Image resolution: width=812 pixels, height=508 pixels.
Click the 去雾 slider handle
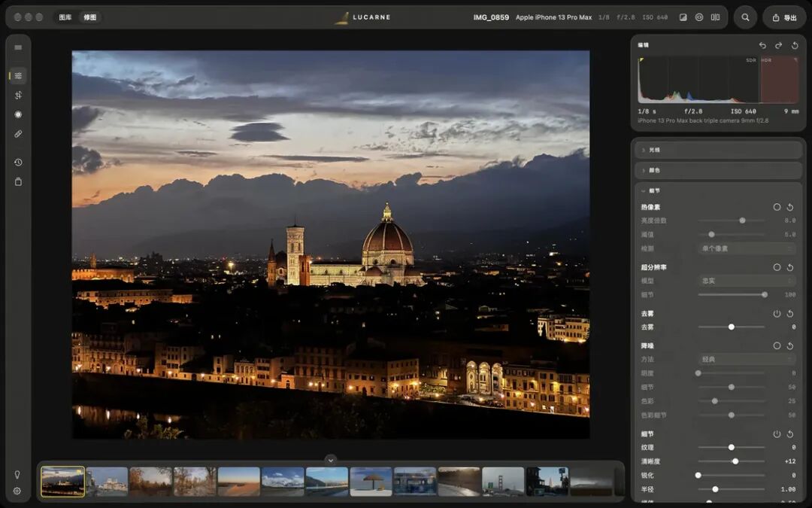[x=732, y=327]
